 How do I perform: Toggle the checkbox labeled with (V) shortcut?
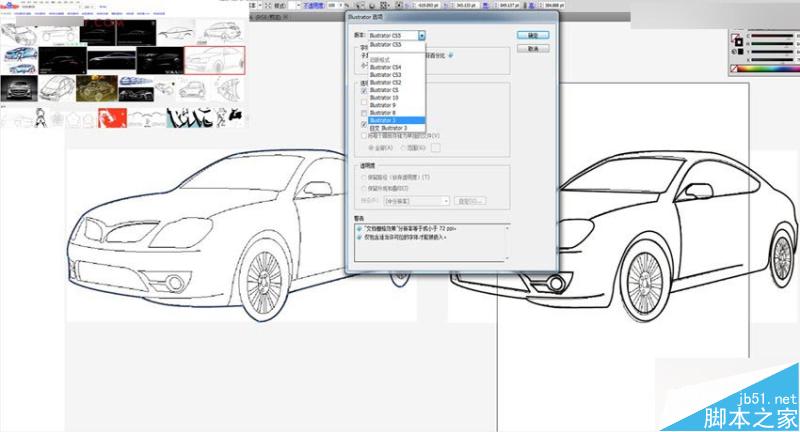click(364, 136)
